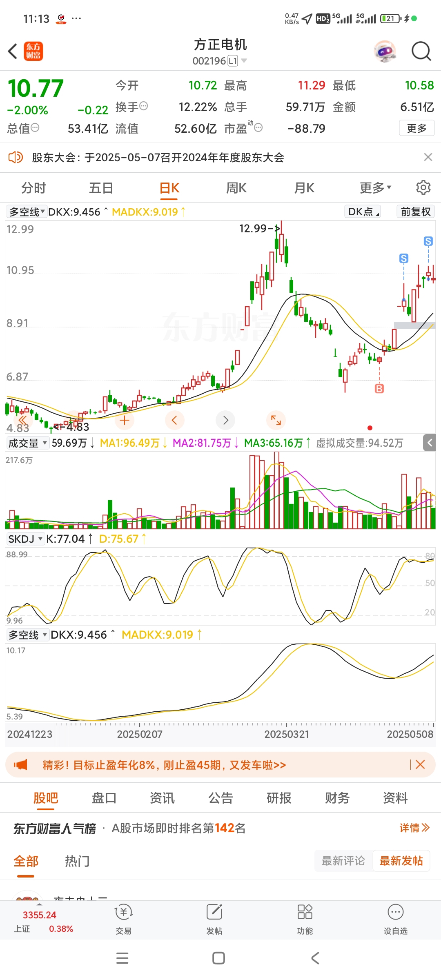Switch to the 财务 tab
Viewport: 441px width, 980px height.
[x=337, y=798]
